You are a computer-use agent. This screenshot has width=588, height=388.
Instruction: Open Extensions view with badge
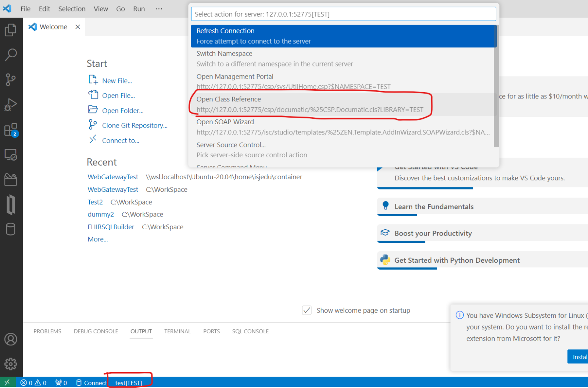(x=11, y=130)
